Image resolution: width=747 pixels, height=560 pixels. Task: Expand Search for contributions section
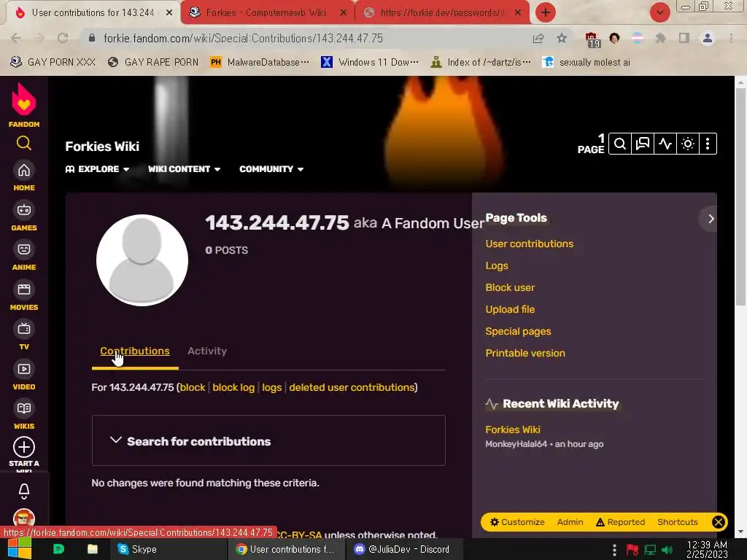(x=268, y=440)
